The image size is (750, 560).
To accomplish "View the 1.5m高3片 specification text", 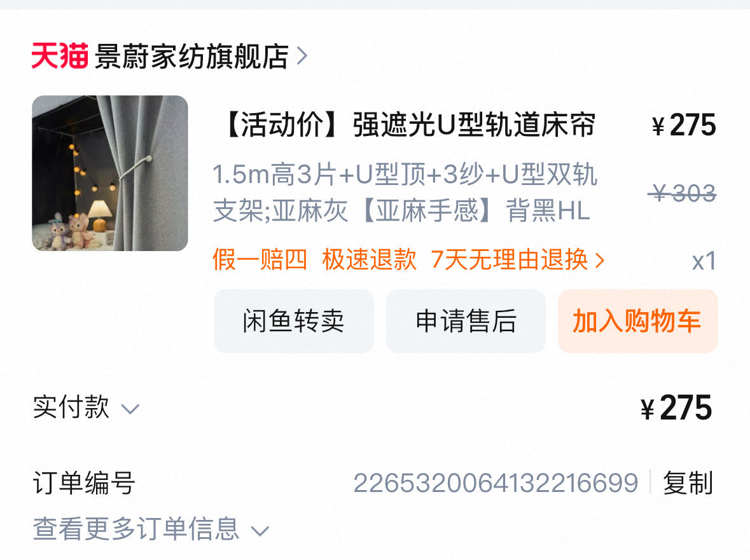I will pyautogui.click(x=405, y=192).
